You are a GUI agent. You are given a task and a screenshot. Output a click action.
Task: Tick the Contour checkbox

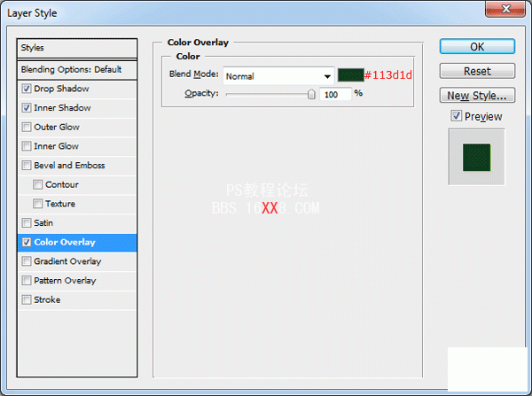(37, 185)
